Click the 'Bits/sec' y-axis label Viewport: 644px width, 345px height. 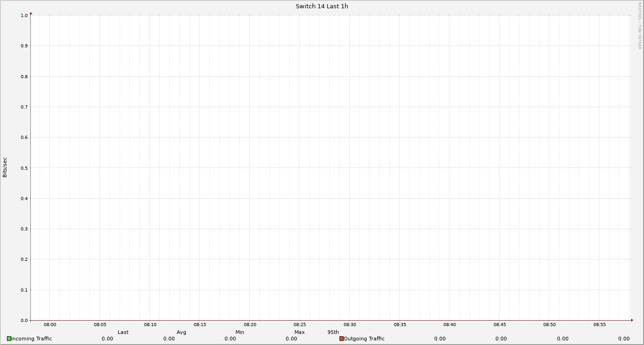click(5, 167)
